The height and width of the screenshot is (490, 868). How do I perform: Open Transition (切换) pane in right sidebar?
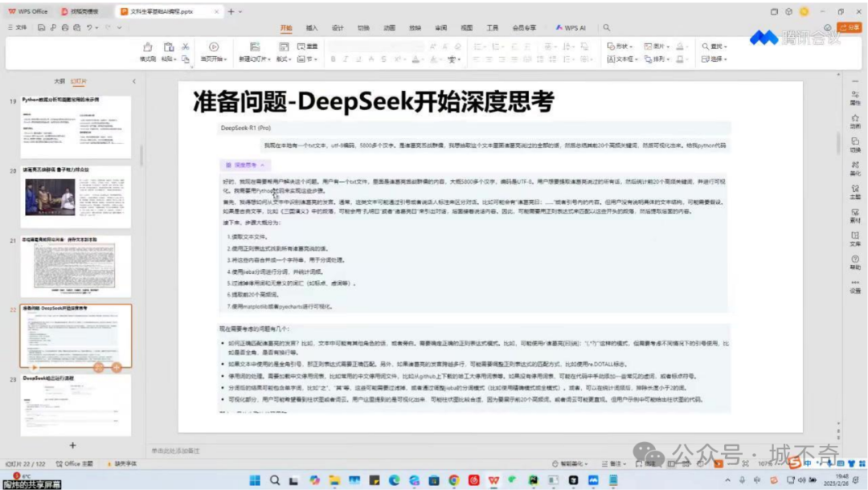(x=855, y=145)
